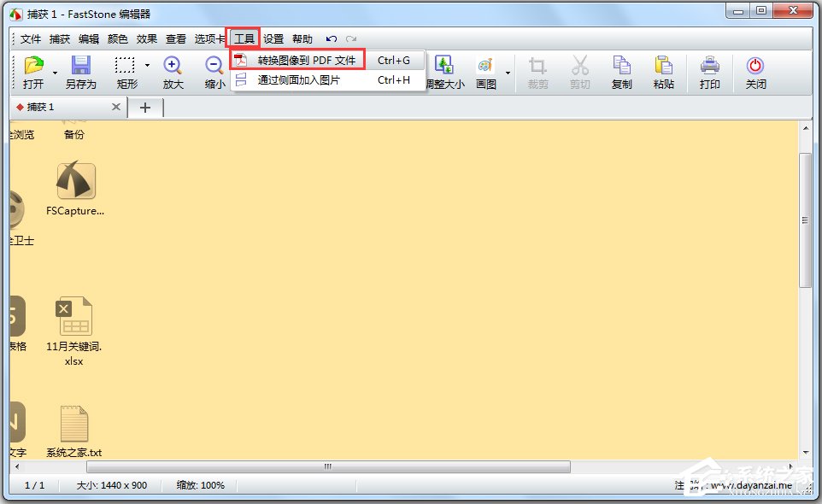The height and width of the screenshot is (504, 822).
Task: Select the Rectangle (矩形) selection tool
Action: 125,66
